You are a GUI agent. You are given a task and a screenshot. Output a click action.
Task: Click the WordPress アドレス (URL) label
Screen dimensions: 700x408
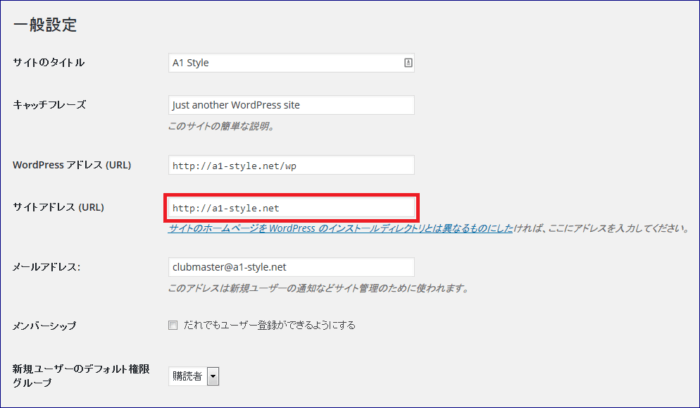(x=72, y=165)
